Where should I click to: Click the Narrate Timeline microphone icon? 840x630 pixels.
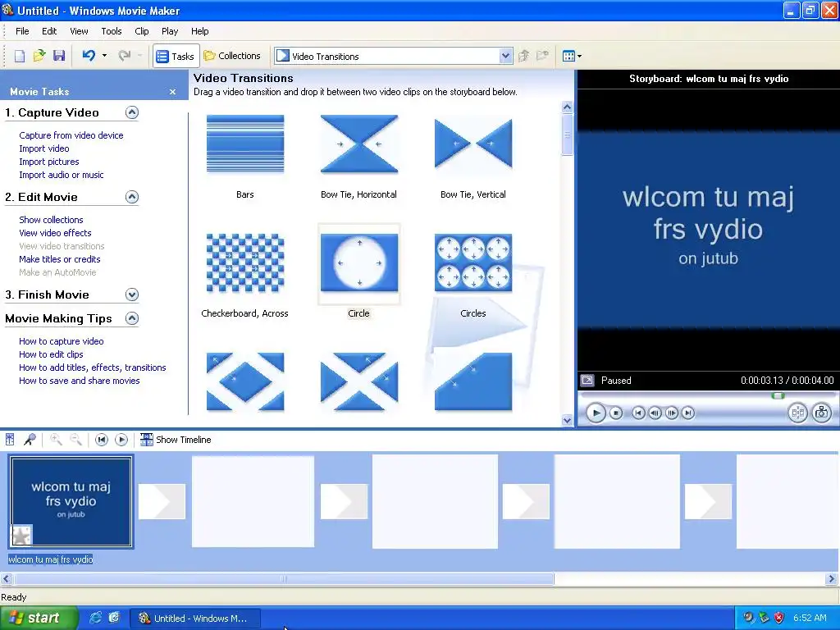point(30,440)
